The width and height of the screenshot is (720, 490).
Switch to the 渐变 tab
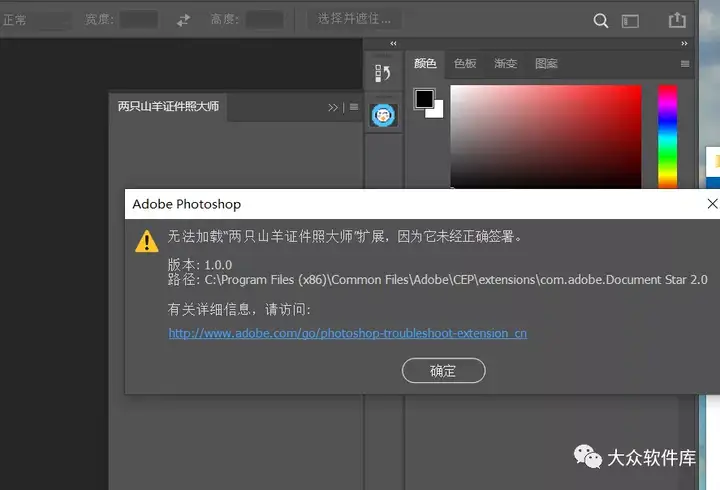click(505, 63)
